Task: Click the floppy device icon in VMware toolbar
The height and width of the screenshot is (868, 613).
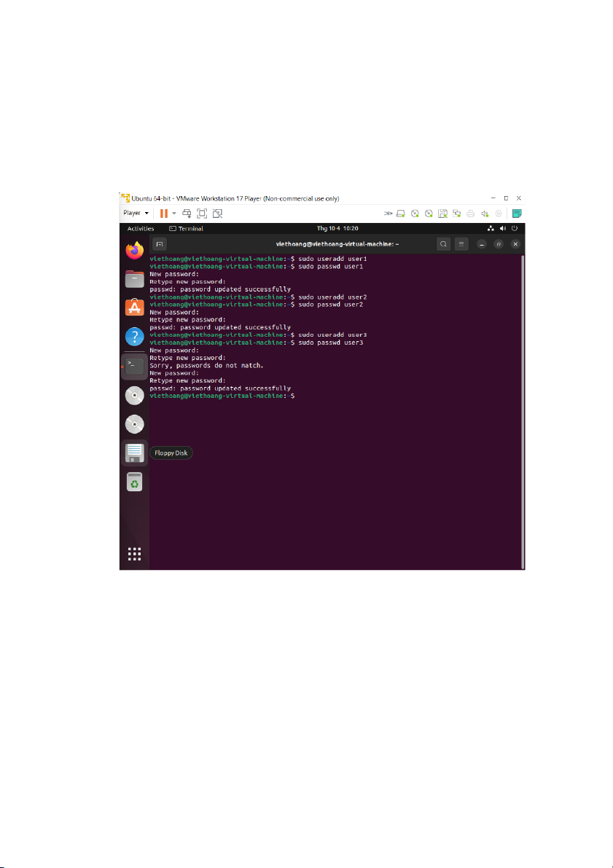Action: pyautogui.click(x=442, y=213)
